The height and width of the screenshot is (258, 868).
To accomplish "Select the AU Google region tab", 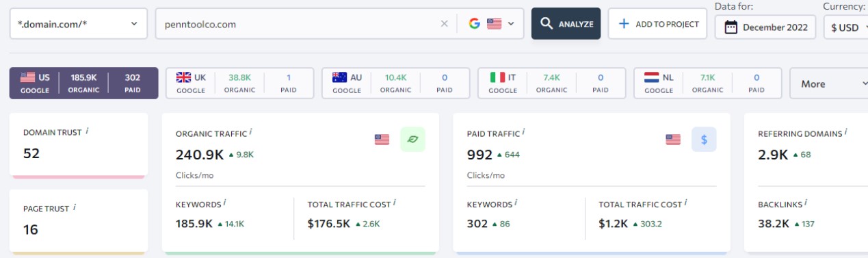I will [395, 83].
